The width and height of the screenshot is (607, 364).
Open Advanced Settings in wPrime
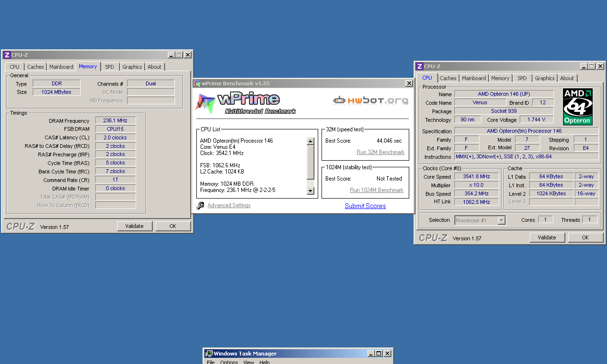click(229, 205)
